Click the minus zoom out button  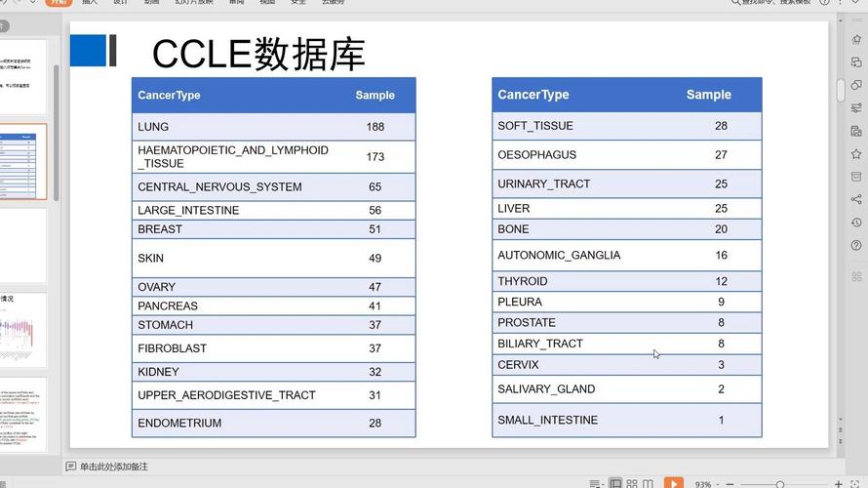(730, 484)
